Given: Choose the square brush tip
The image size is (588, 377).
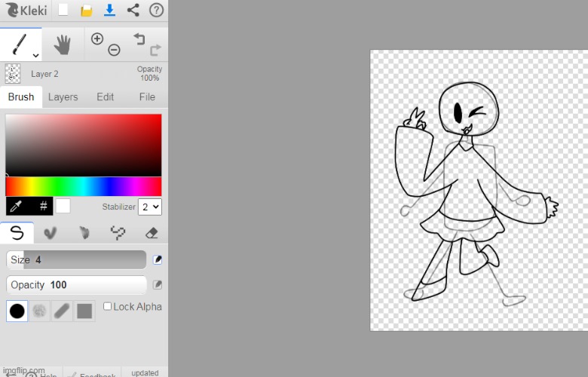Looking at the screenshot, I should pyautogui.click(x=84, y=311).
